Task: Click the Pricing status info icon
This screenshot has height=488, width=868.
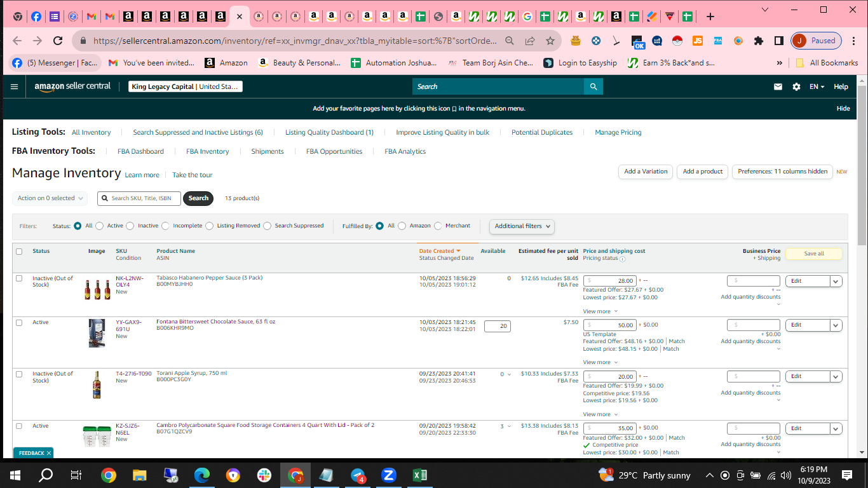Action: pyautogui.click(x=623, y=259)
